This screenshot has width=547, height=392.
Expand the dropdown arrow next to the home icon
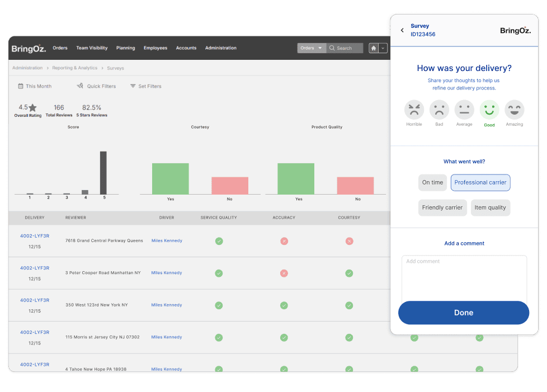[383, 48]
